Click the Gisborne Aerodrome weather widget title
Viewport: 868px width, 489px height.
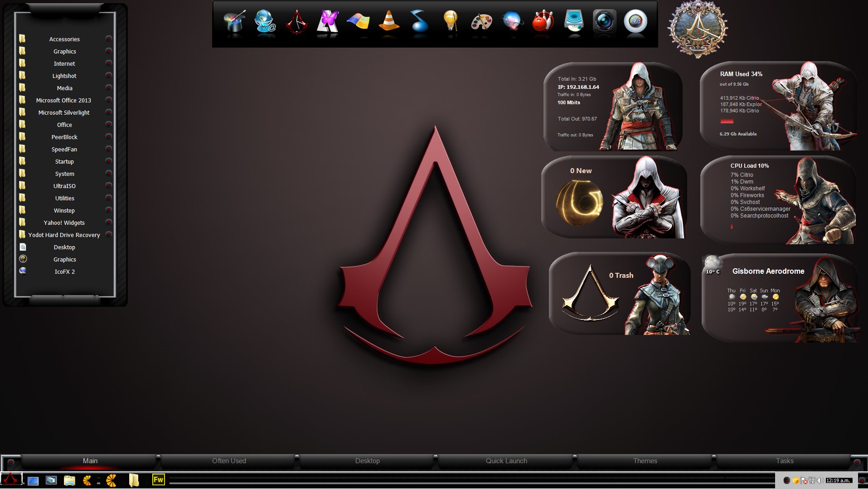768,271
